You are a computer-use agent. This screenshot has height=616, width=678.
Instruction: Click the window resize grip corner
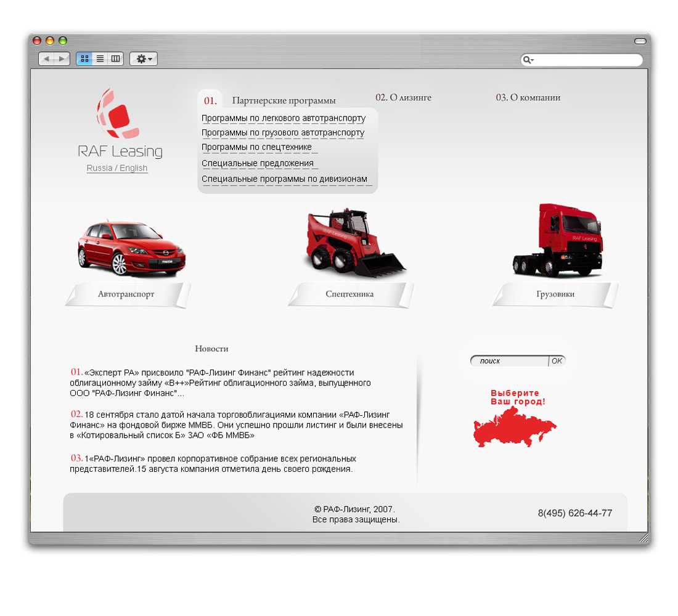(x=644, y=538)
